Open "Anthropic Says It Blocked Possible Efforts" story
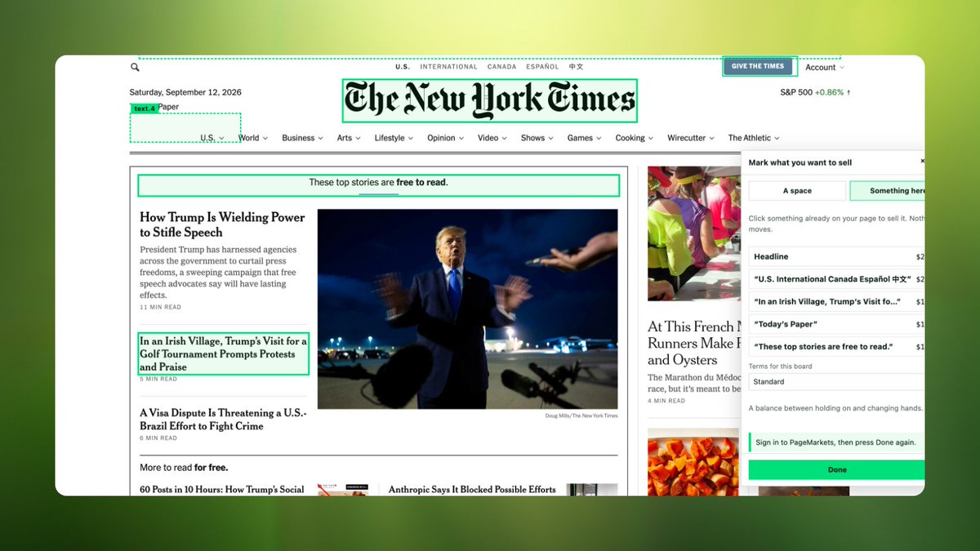This screenshot has height=551, width=980. pyautogui.click(x=472, y=490)
